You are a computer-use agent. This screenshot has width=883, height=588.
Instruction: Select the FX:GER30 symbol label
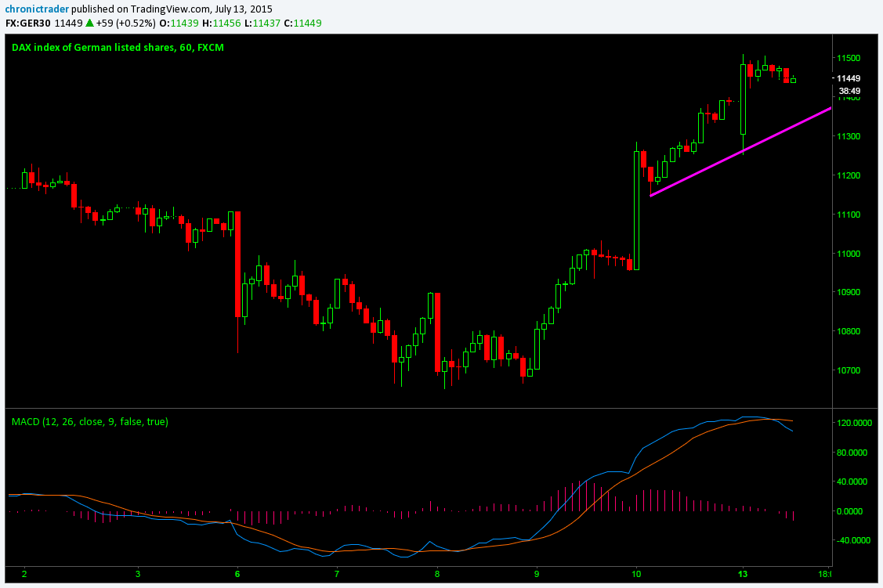[x=28, y=23]
